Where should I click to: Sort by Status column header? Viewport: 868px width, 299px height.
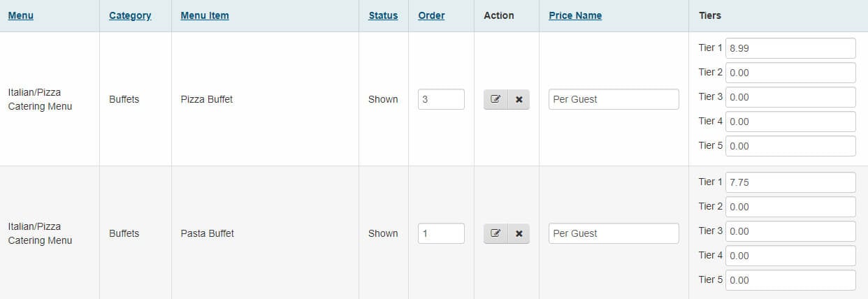click(383, 15)
